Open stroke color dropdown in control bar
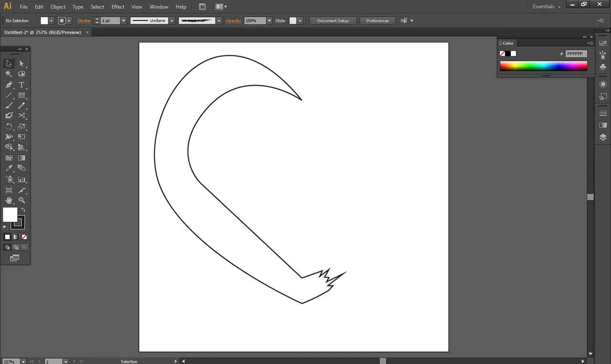This screenshot has width=611, height=364. 69,21
